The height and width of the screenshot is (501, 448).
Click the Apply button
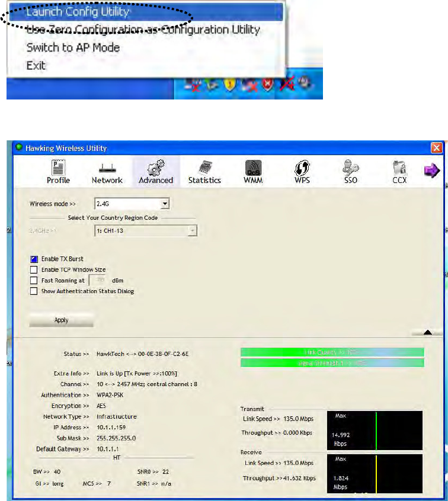(x=62, y=320)
